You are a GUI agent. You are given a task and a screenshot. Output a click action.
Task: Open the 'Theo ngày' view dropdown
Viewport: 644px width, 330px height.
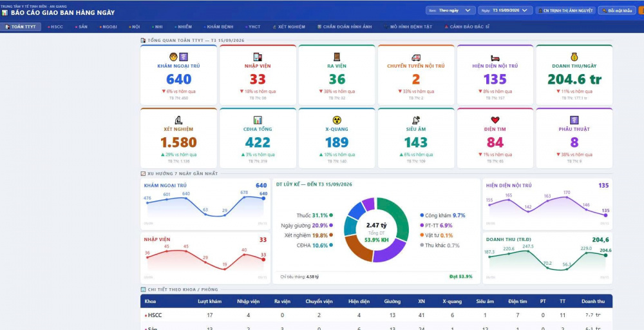(451, 10)
